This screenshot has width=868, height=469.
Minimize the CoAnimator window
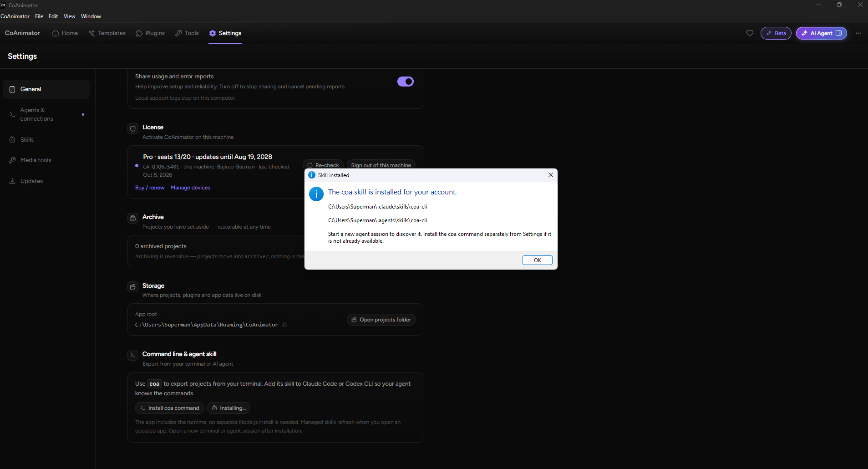[819, 5]
